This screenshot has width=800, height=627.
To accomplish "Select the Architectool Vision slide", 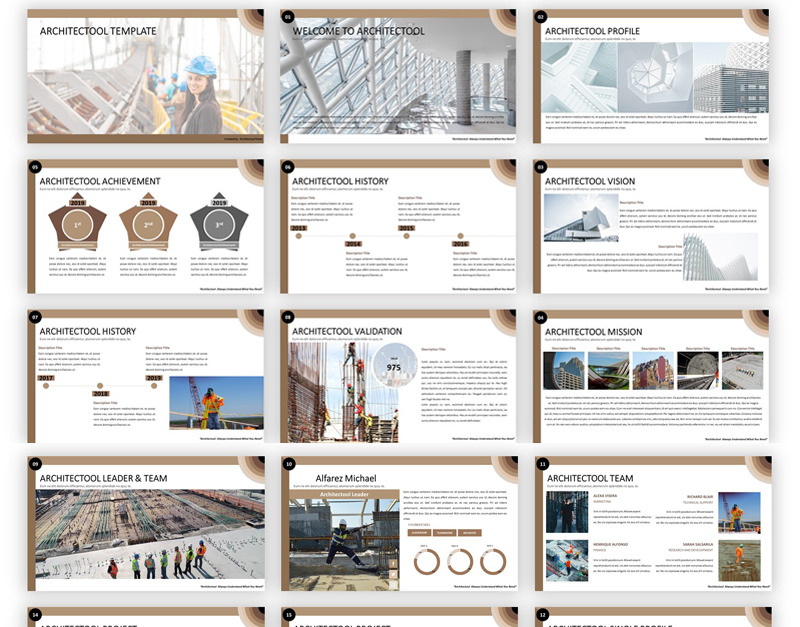I will [651, 226].
